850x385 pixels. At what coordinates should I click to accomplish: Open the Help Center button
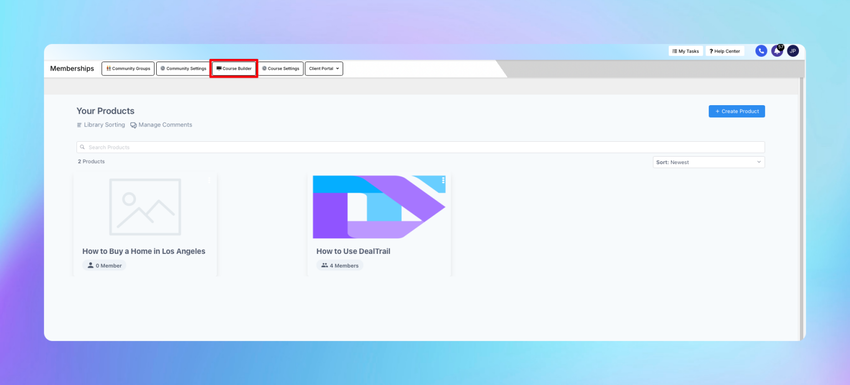coord(725,51)
